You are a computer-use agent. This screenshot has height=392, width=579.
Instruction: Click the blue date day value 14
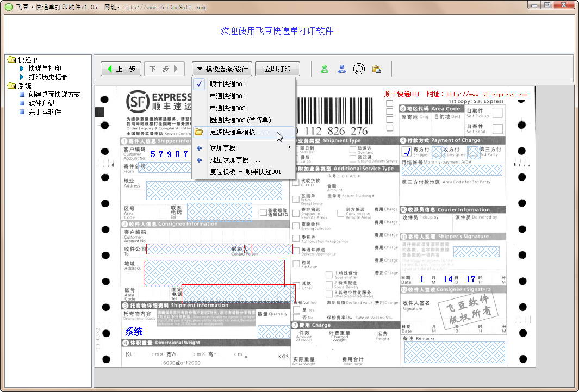tap(448, 279)
